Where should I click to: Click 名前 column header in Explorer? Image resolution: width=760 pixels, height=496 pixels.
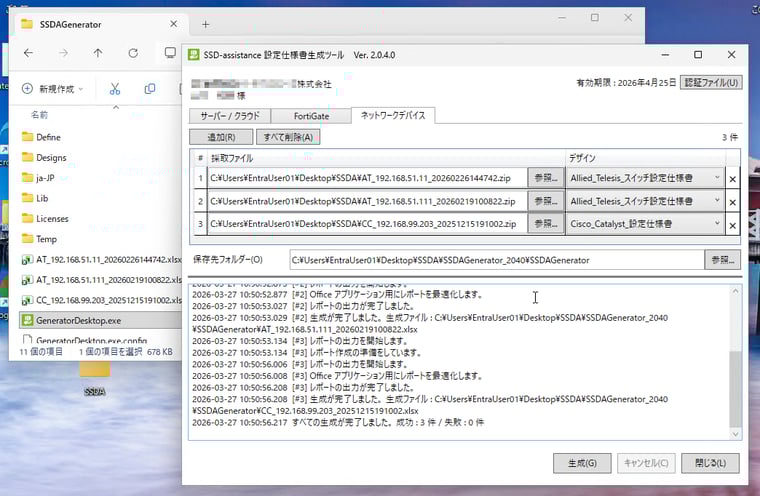pos(40,115)
